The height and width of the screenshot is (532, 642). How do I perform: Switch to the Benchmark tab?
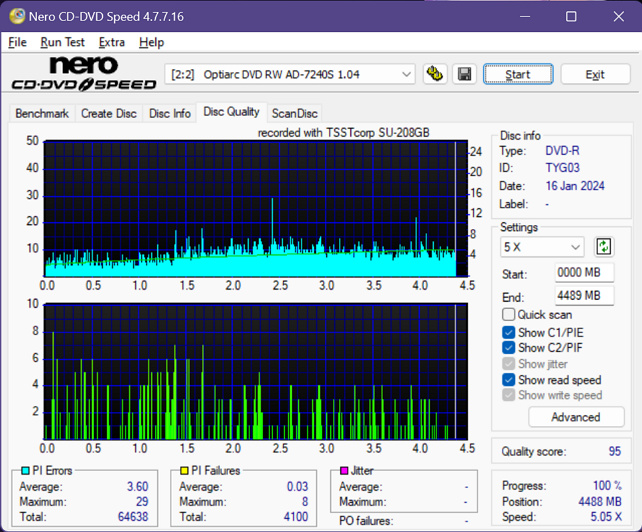(42, 113)
